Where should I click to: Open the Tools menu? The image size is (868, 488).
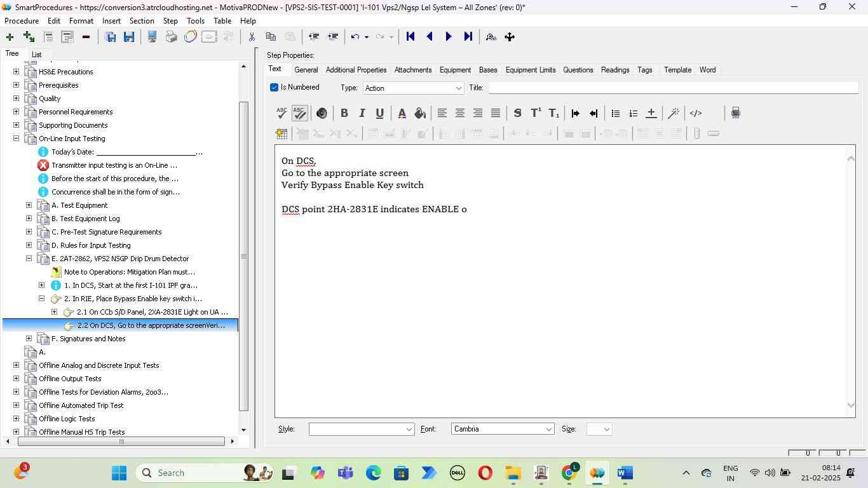(195, 21)
